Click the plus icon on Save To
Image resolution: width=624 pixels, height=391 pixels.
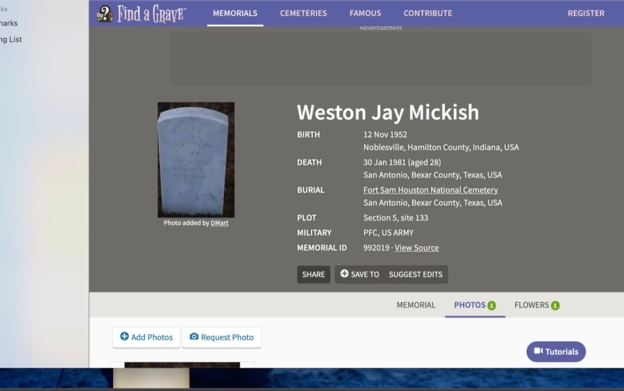[x=344, y=274]
